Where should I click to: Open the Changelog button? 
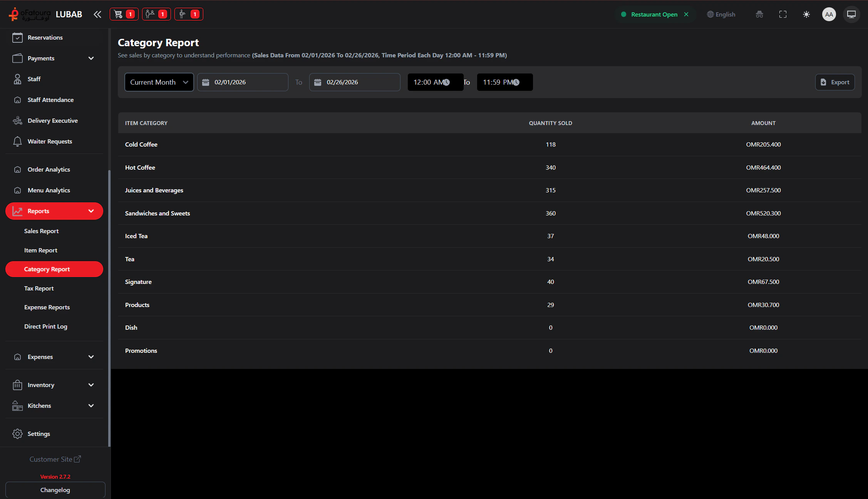pyautogui.click(x=55, y=490)
